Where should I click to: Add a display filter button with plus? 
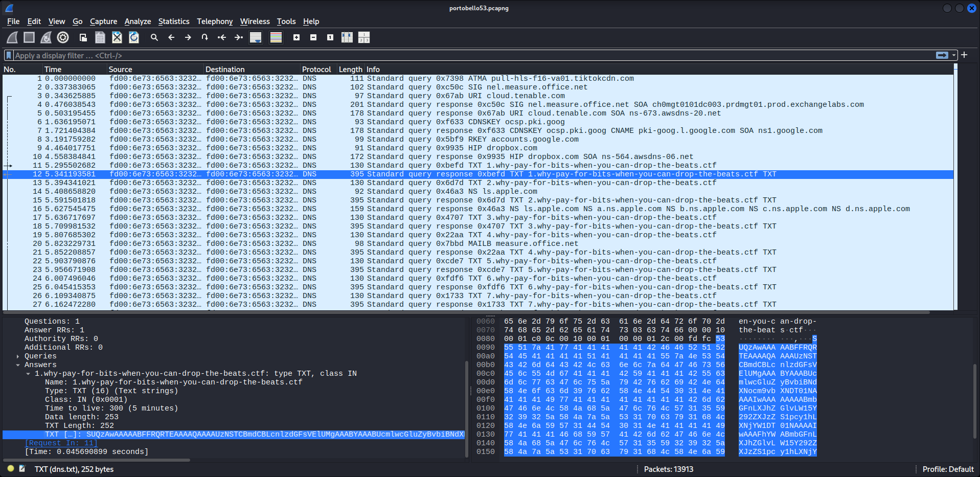964,55
